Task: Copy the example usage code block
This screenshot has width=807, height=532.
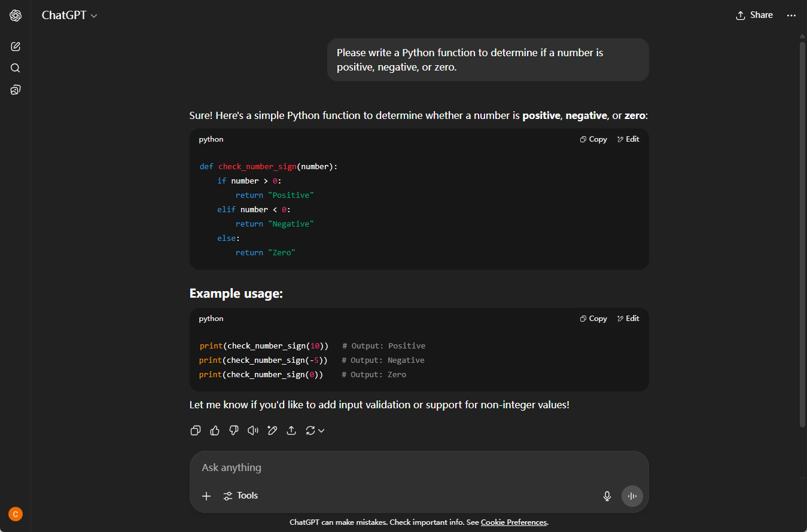Action: click(x=593, y=319)
